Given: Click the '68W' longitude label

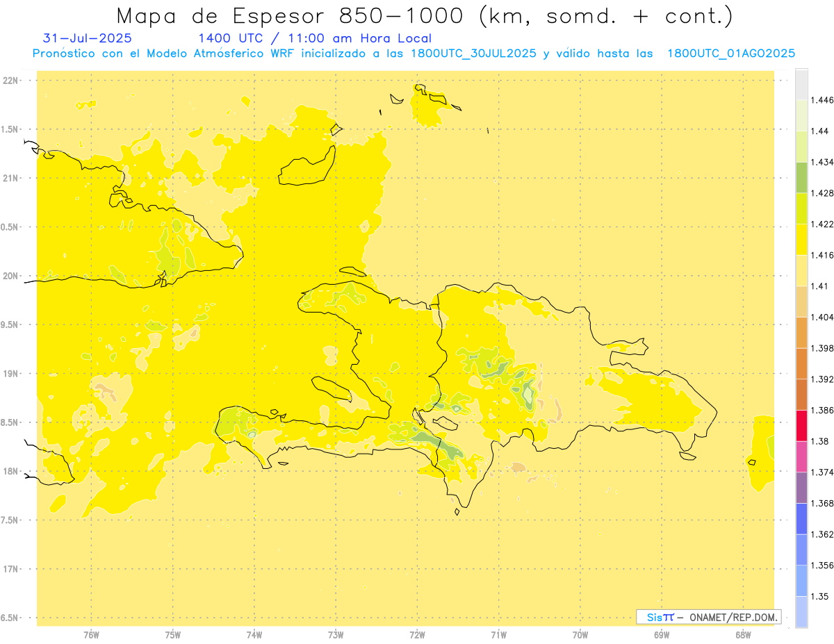Looking at the screenshot, I should click(x=743, y=635).
